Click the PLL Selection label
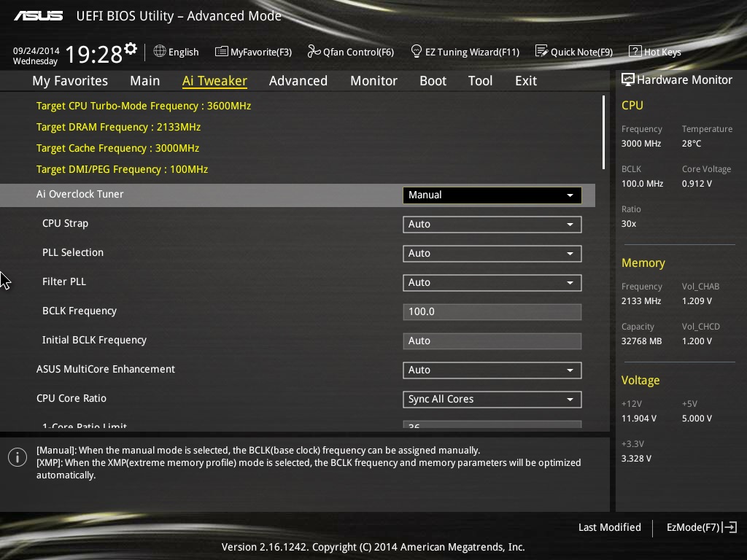Screen dimensions: 747x560 tap(73, 252)
